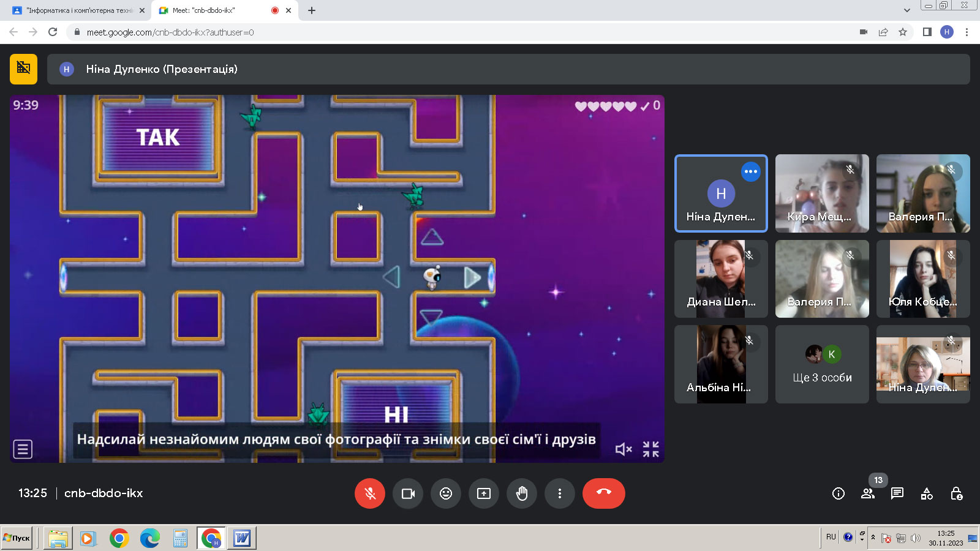Open the network icon in system tray
The height and width of the screenshot is (551, 980).
click(x=901, y=538)
